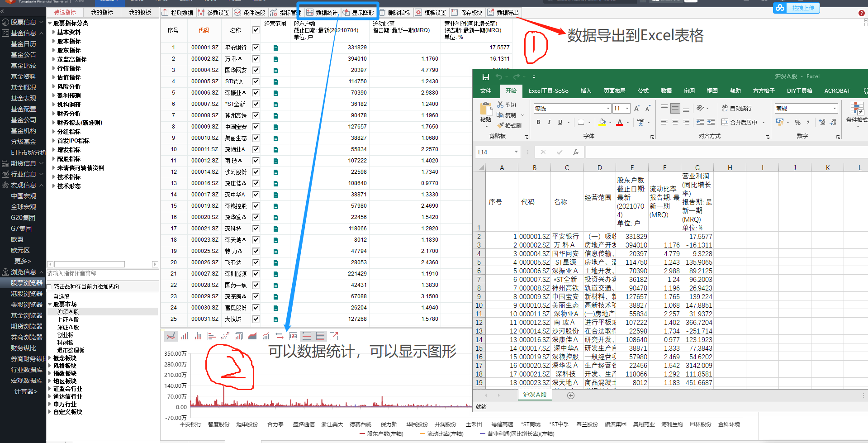This screenshot has height=443, width=868.
Task: Toggle the checkbox for 国华网安 row
Action: (x=256, y=70)
